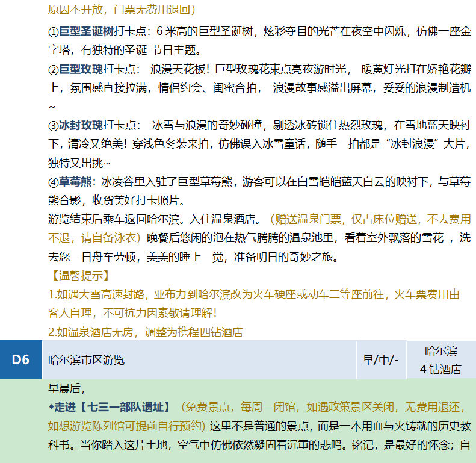Click the circled number ④ bullet marker
The width and height of the screenshot is (476, 463).
(x=54, y=182)
